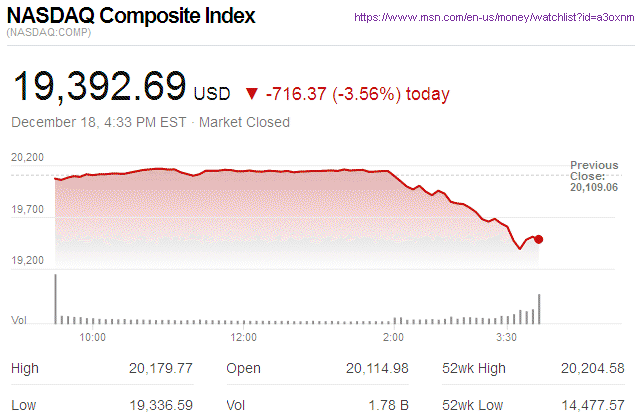The image size is (640, 420).
Task: Click the High value 20,179.77
Action: pyautogui.click(x=161, y=368)
